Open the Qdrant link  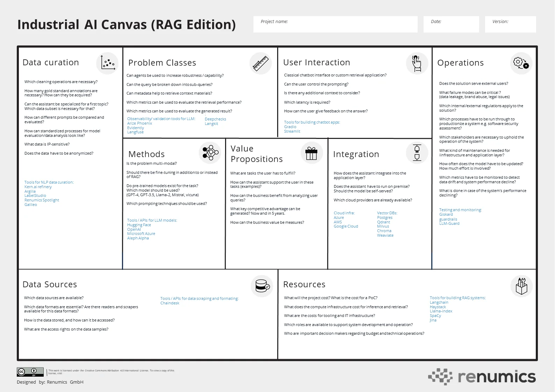[383, 222]
